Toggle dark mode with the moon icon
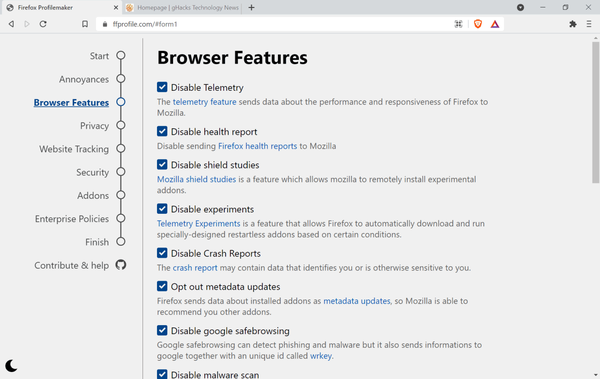 point(11,365)
